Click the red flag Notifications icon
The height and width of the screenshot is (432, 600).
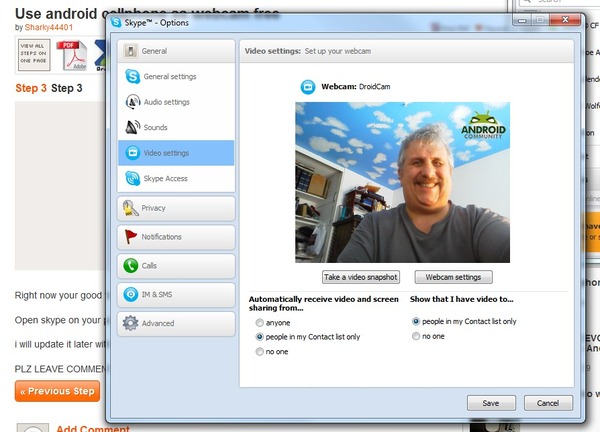point(130,237)
